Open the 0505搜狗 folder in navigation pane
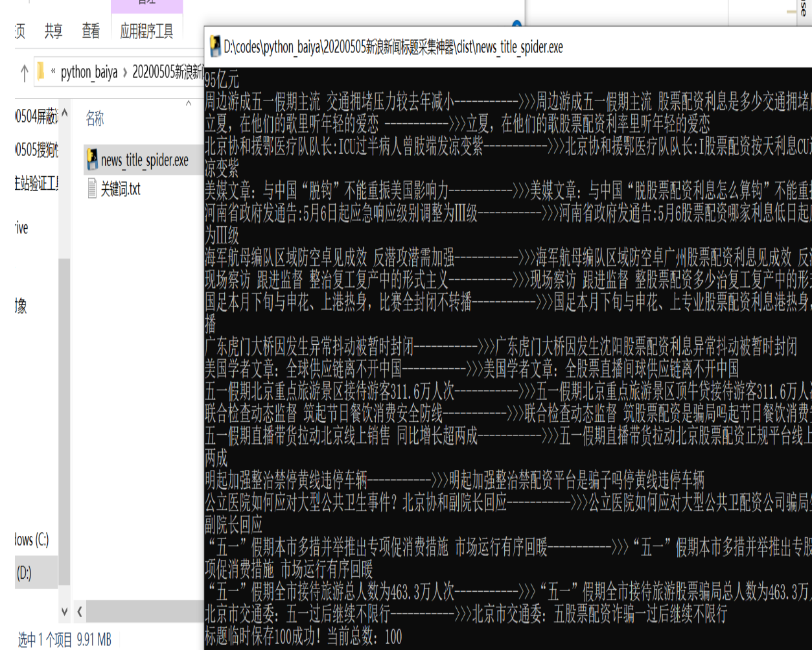Viewport: 812px width, 650px height. 36,150
